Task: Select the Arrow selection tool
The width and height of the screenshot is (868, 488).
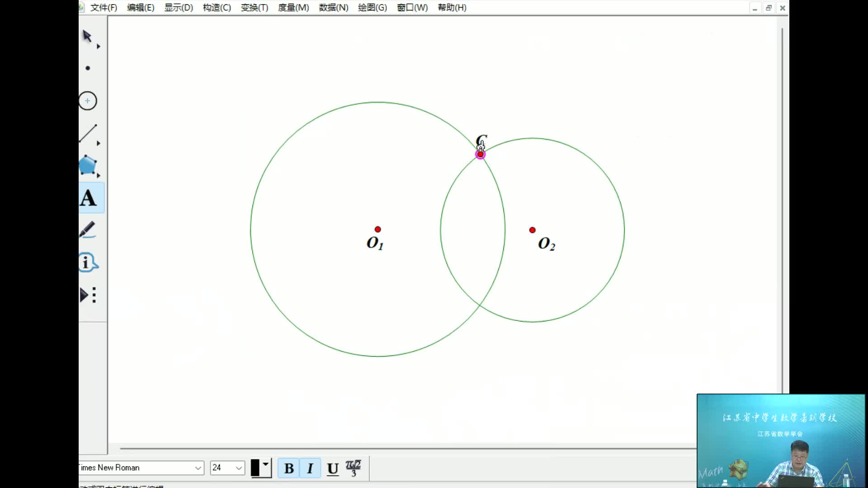Action: [x=87, y=36]
